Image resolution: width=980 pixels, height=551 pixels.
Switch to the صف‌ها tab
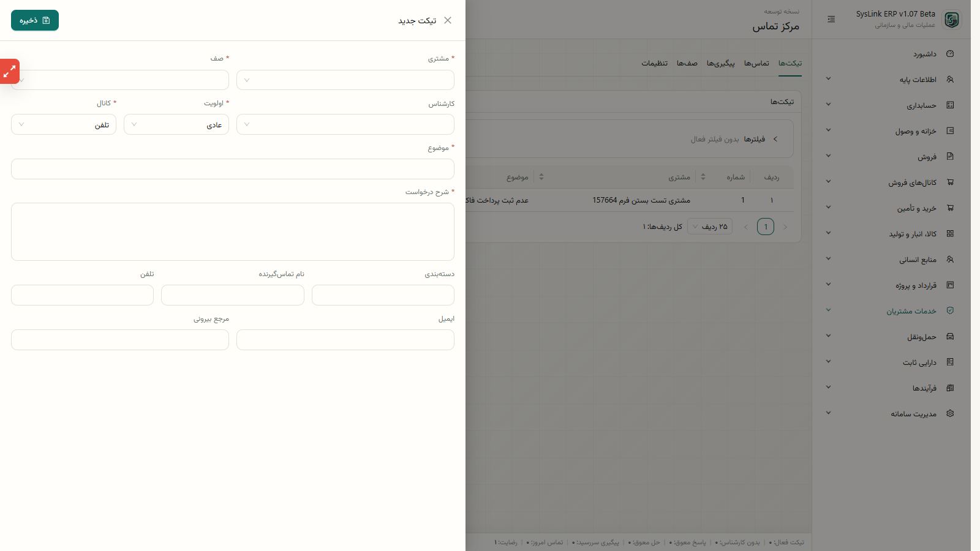coord(687,63)
